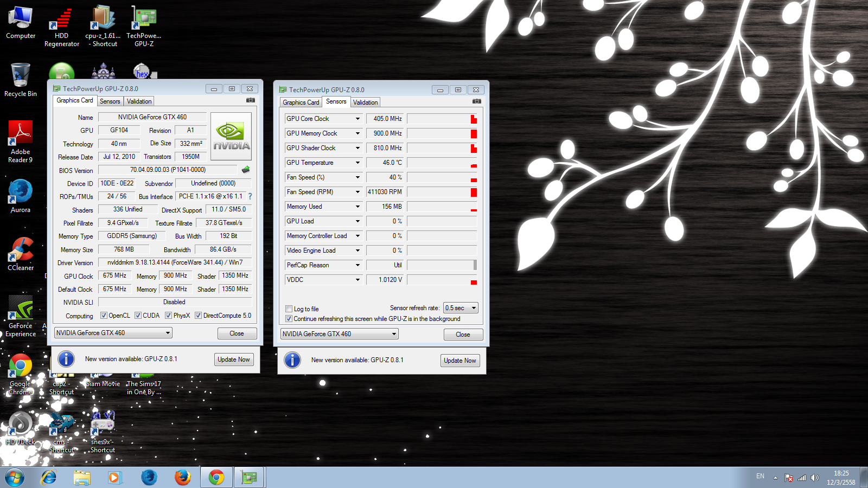Toggle the OpenCL checkbox
868x488 pixels.
104,316
